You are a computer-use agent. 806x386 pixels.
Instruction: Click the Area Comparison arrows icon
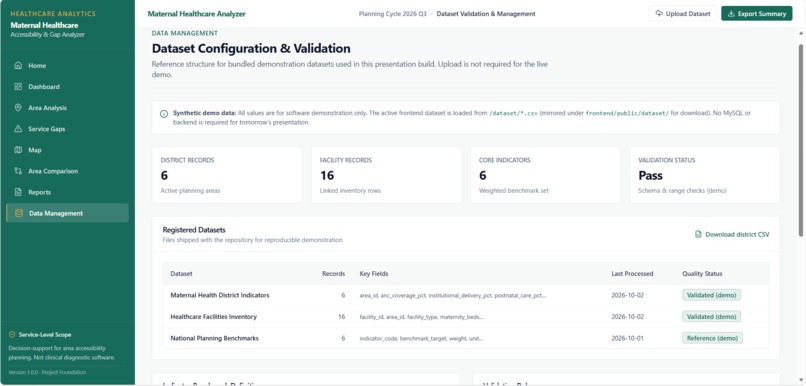(x=19, y=171)
